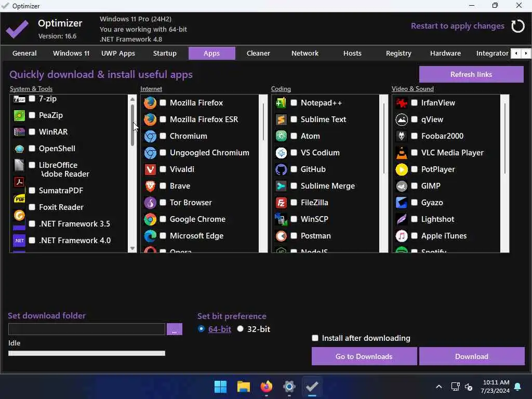Click the download progress bar

tap(87, 353)
